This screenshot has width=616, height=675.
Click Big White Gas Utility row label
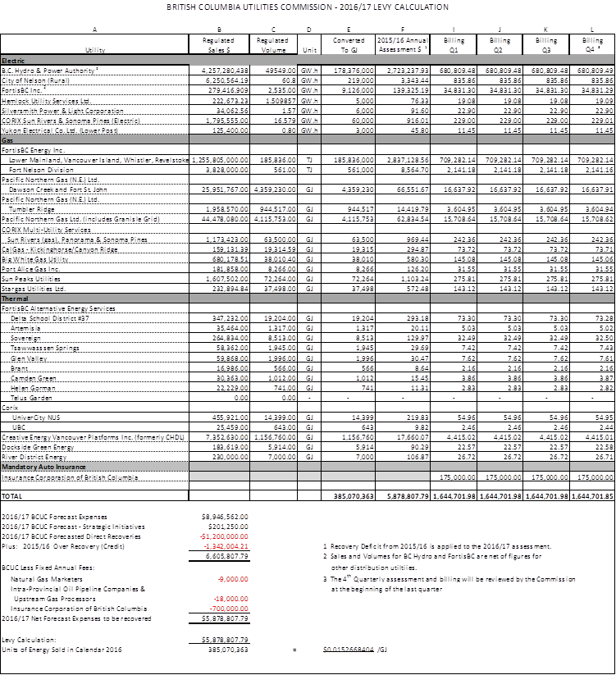(35, 259)
